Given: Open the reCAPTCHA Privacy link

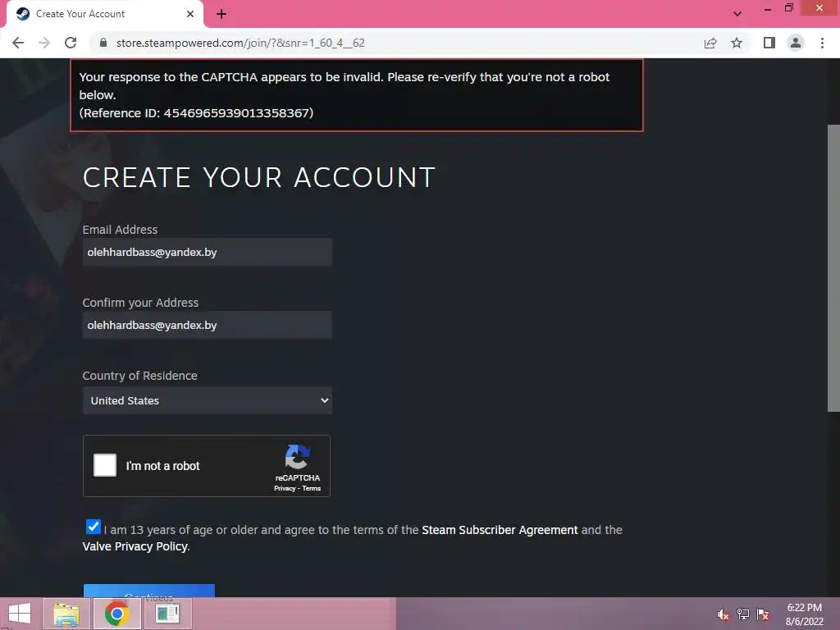Looking at the screenshot, I should pyautogui.click(x=285, y=488).
